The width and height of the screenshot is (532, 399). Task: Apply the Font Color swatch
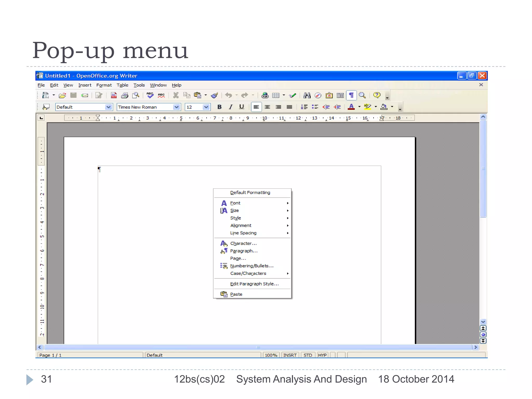[x=351, y=107]
